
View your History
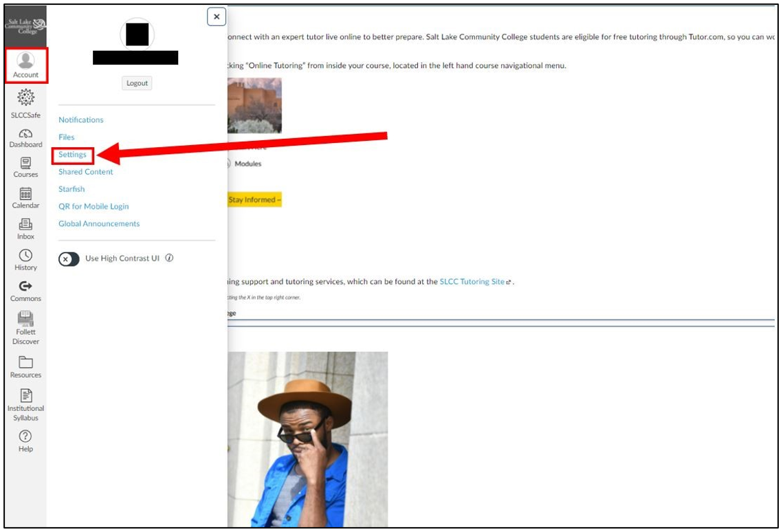25,260
